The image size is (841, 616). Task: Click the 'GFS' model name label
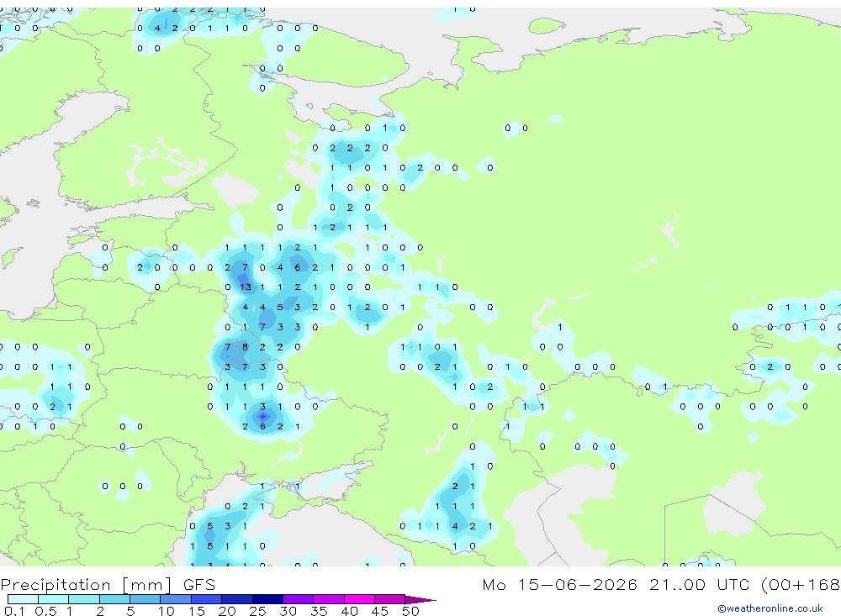coord(199,584)
